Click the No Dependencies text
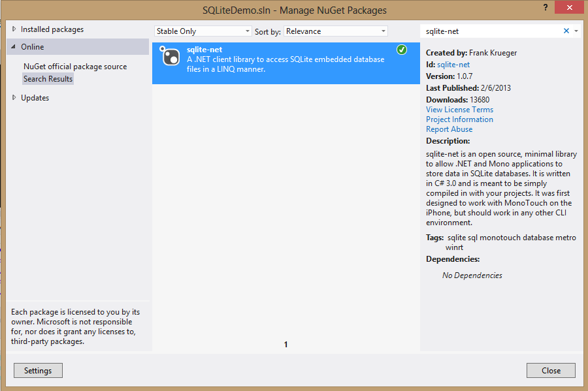588x391 pixels. pyautogui.click(x=472, y=275)
